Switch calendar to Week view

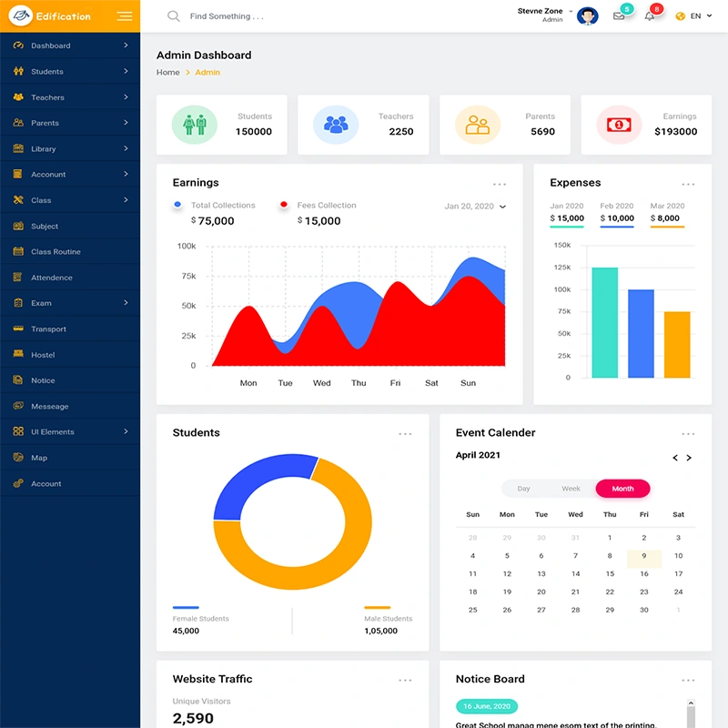pyautogui.click(x=571, y=489)
